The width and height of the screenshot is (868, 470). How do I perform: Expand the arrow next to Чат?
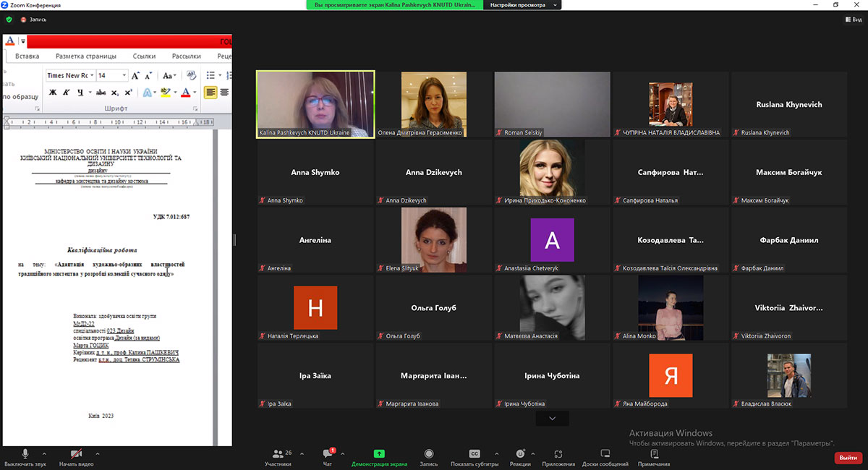(x=342, y=454)
